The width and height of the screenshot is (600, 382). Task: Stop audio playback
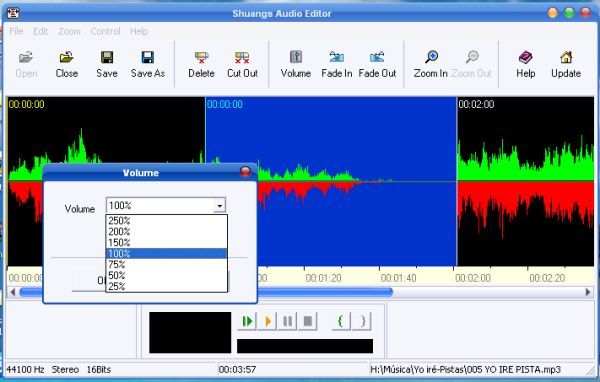308,321
